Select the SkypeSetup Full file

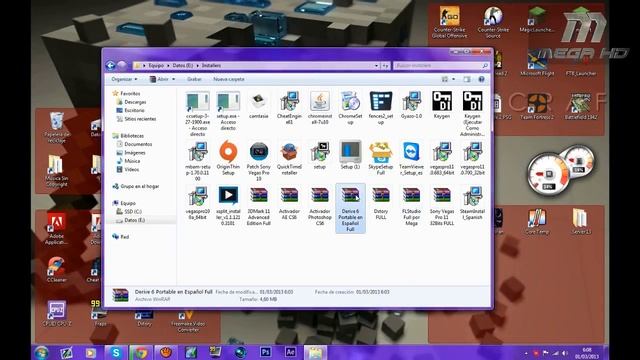point(381,158)
